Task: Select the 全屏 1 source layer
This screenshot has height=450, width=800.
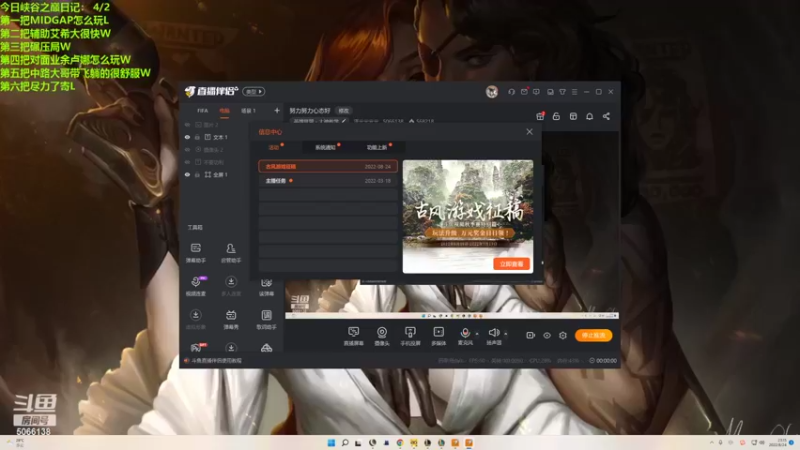Action: pyautogui.click(x=220, y=174)
